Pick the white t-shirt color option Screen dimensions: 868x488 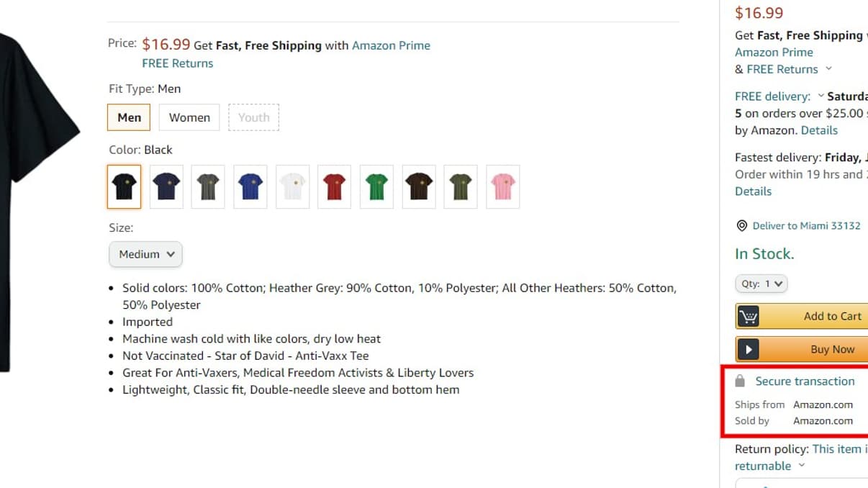tap(293, 187)
